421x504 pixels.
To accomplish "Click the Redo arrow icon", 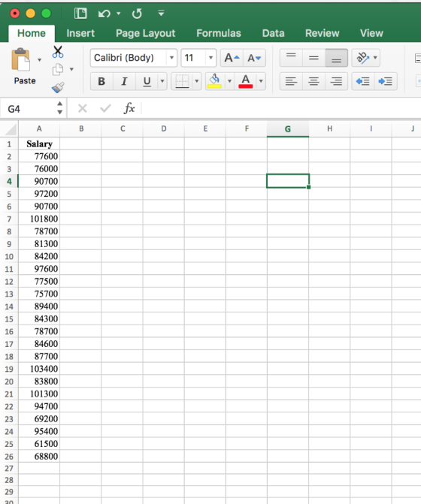I will coord(137,14).
